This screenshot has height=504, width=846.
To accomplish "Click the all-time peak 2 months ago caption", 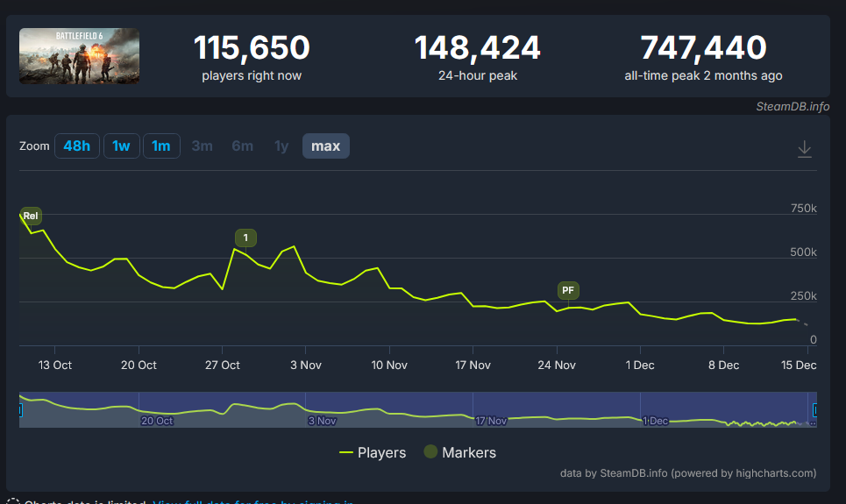I will pos(703,75).
